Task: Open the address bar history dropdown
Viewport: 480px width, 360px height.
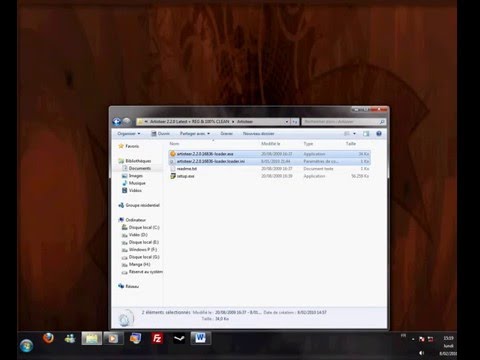Action: [x=287, y=122]
